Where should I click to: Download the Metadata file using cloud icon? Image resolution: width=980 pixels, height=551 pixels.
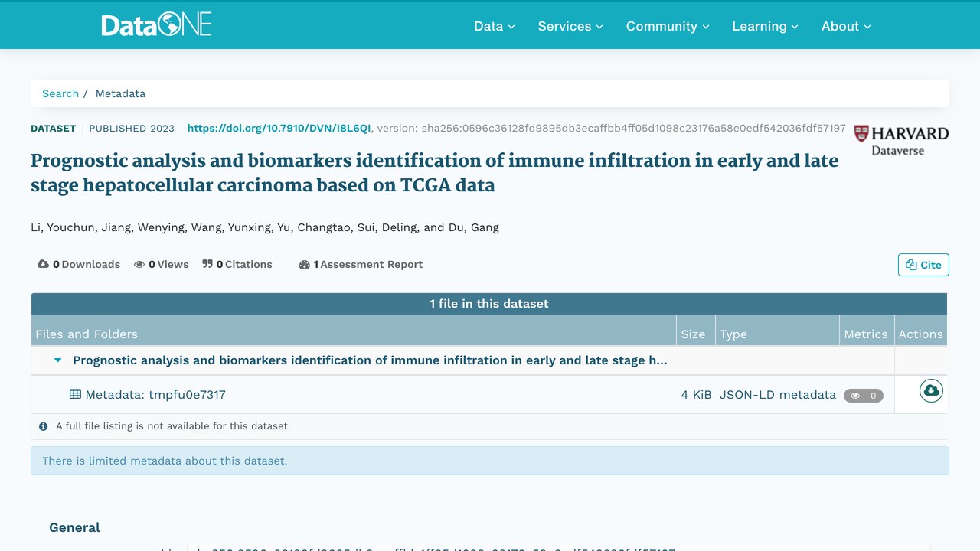click(x=931, y=391)
